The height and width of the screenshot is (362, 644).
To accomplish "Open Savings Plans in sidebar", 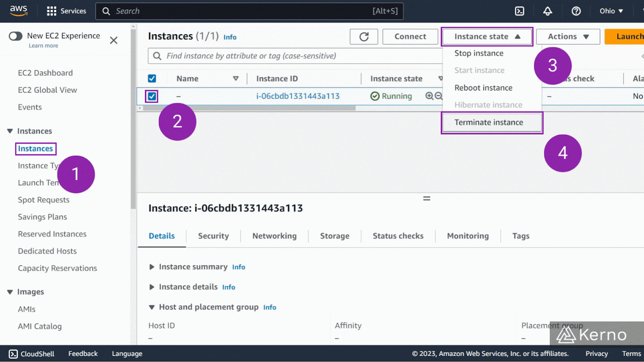I will [x=42, y=217].
